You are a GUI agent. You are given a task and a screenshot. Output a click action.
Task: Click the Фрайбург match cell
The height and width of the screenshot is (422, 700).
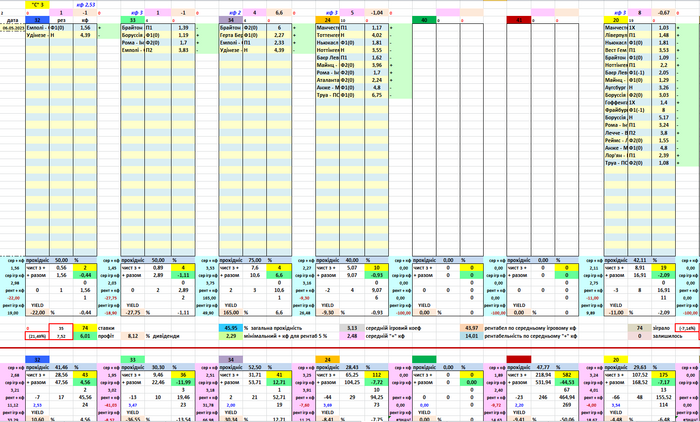(616, 110)
